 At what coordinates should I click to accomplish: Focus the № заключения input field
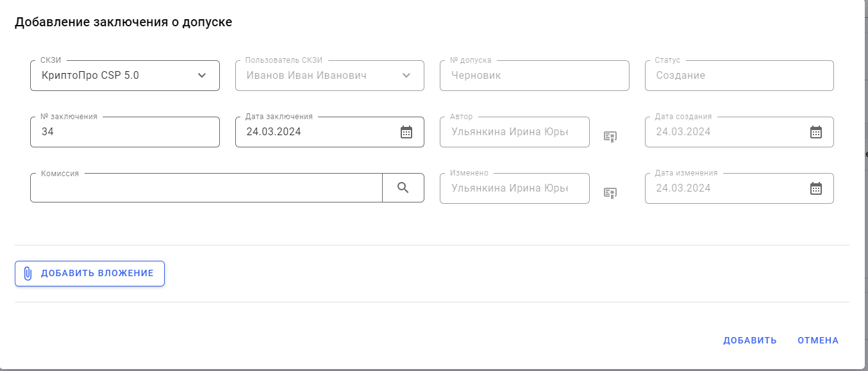124,132
